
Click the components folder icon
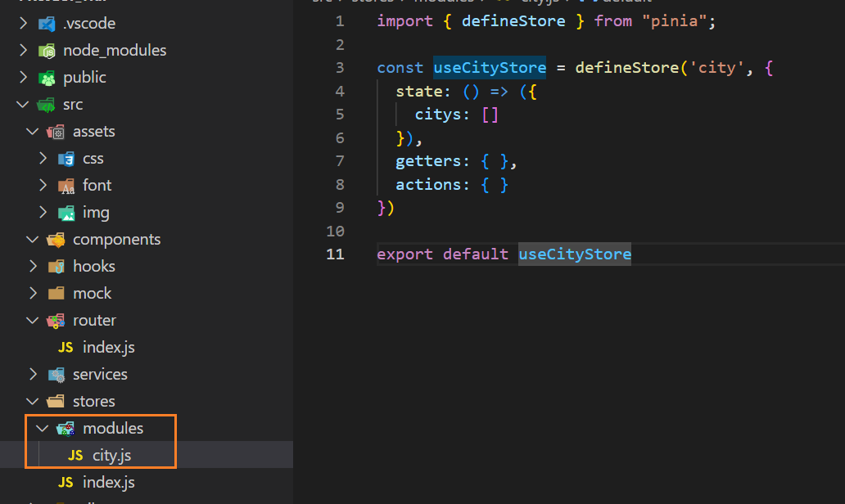pos(56,240)
